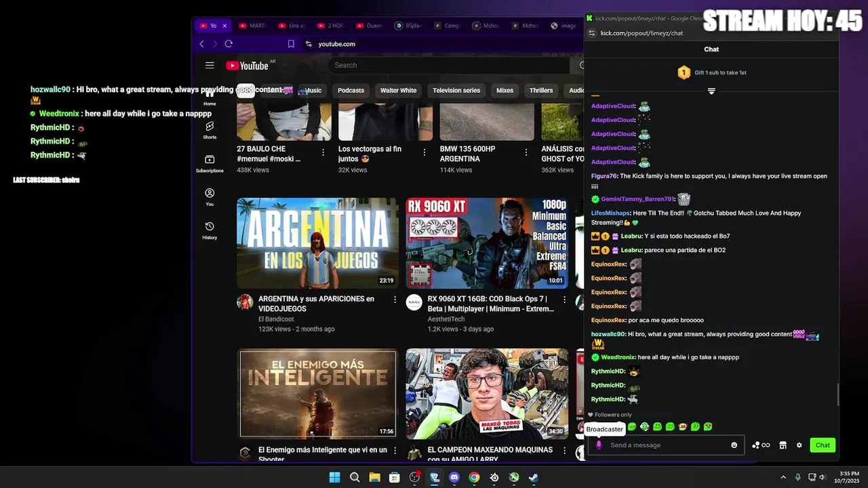The image size is (868, 488).
Task: Open AesthetiTech channel name link
Action: 446,319
